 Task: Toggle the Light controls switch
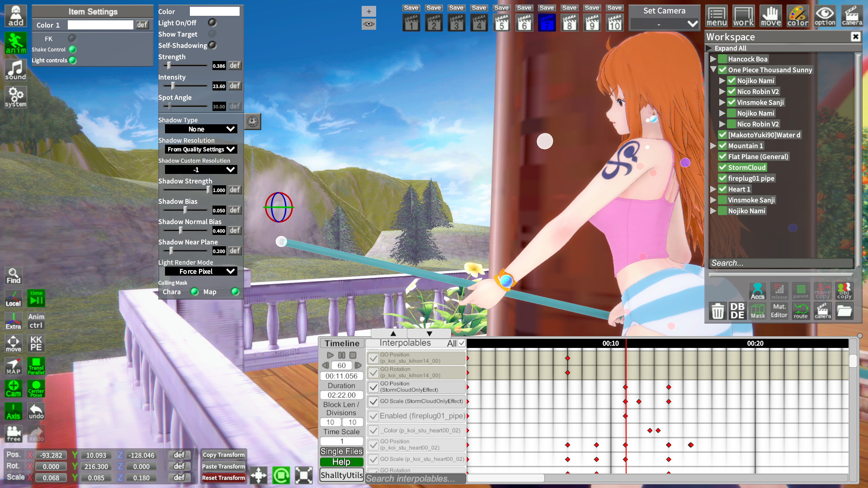[73, 60]
